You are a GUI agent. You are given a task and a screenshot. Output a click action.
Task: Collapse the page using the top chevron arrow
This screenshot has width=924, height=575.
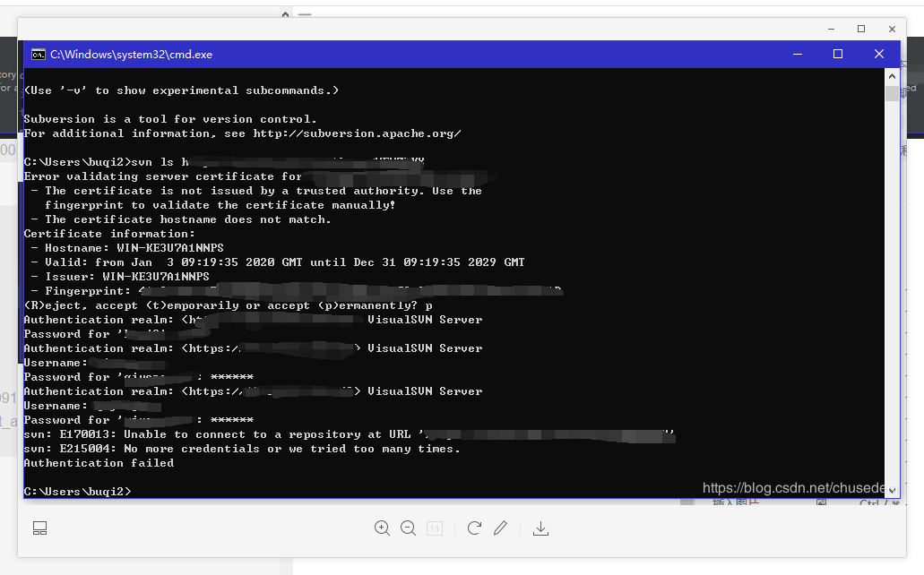tap(285, 13)
